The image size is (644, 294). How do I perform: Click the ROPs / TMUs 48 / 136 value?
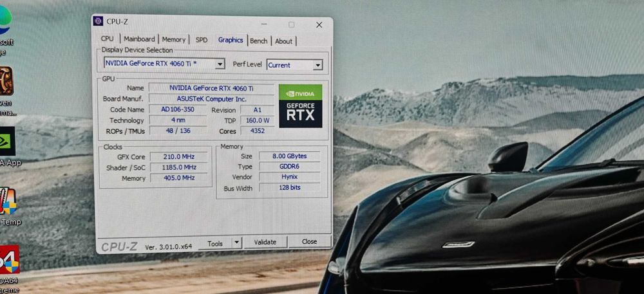[178, 131]
